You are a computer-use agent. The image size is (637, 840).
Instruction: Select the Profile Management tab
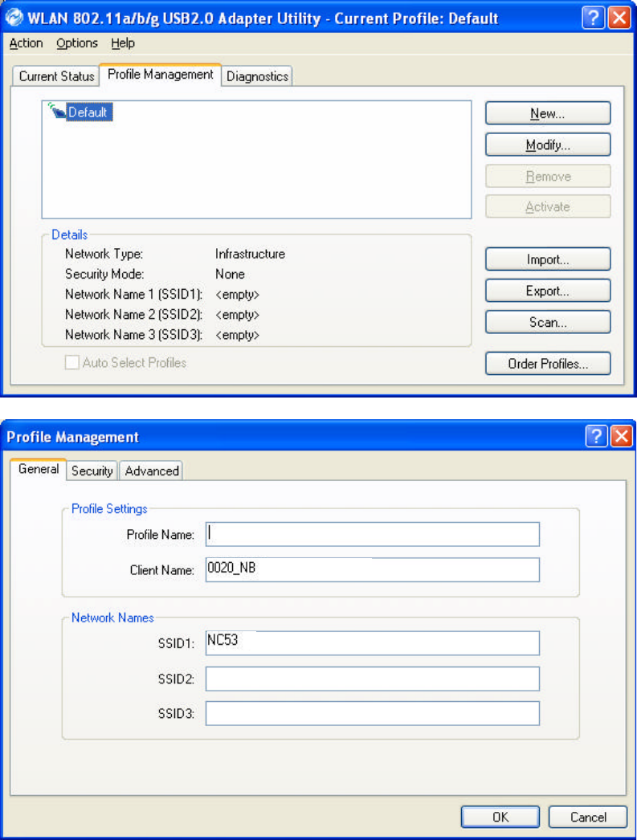[x=160, y=75]
